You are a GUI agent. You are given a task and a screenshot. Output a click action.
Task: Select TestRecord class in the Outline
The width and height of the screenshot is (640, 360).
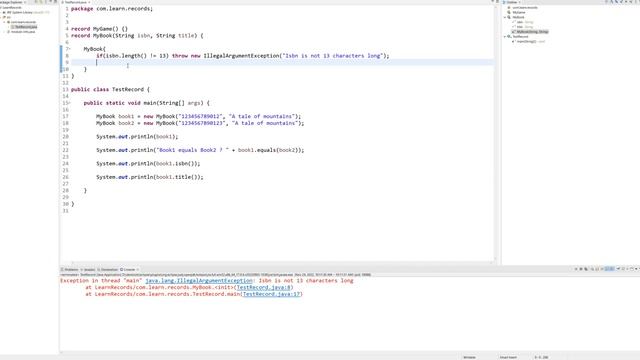click(520, 36)
